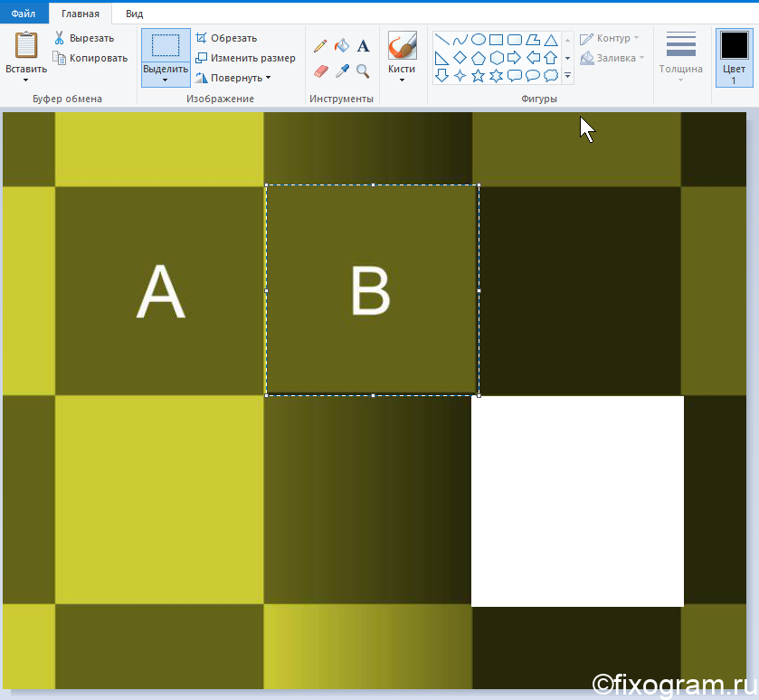This screenshot has width=759, height=700.
Task: Click the Вставить clipboard paste button
Action: [x=26, y=45]
